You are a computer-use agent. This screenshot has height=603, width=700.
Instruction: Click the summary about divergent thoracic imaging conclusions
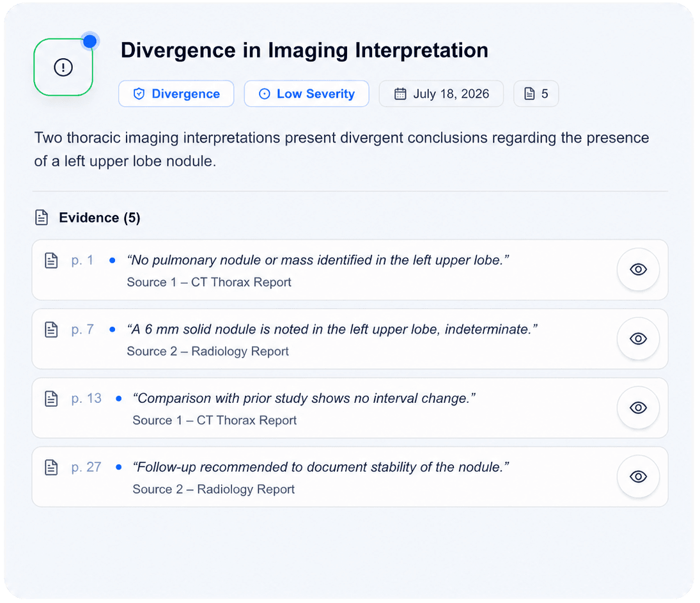pos(341,149)
